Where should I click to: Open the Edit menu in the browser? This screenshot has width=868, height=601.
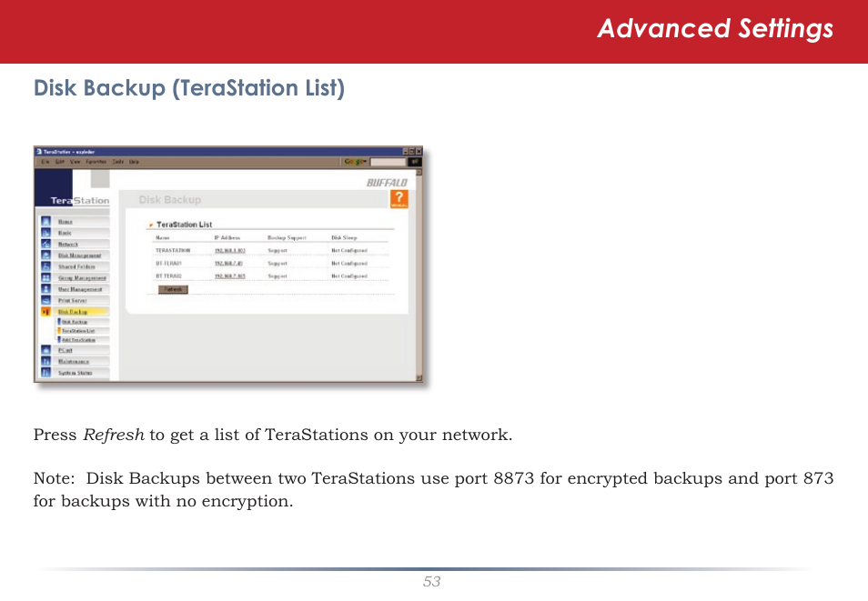[x=59, y=162]
